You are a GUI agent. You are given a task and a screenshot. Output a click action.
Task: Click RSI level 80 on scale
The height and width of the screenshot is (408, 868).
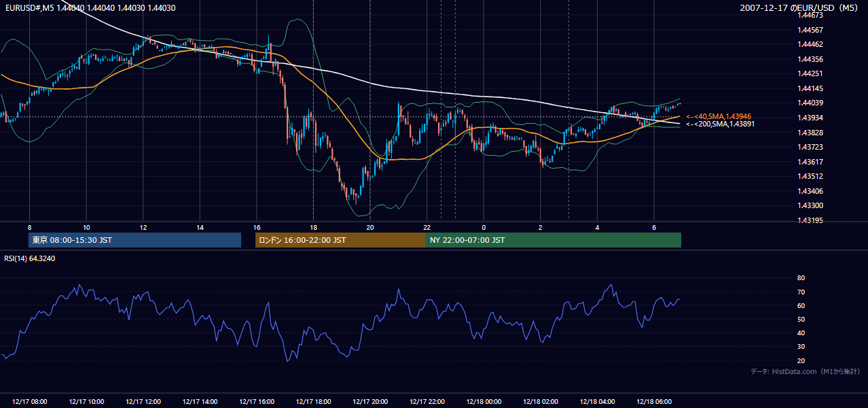coord(801,278)
